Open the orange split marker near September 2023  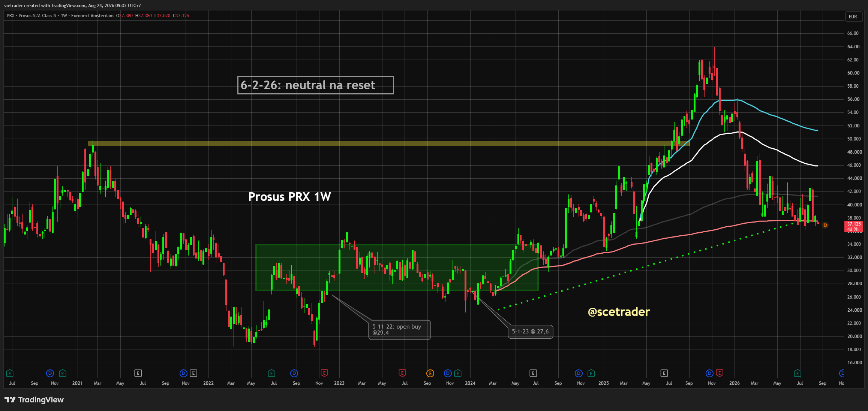(x=430, y=373)
